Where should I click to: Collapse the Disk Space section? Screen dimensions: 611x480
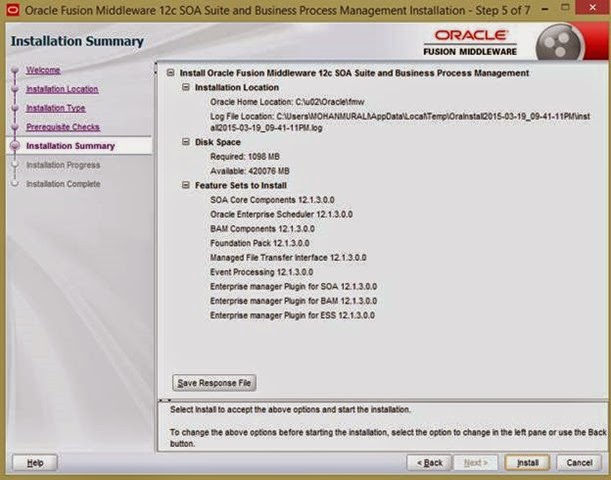click(186, 142)
